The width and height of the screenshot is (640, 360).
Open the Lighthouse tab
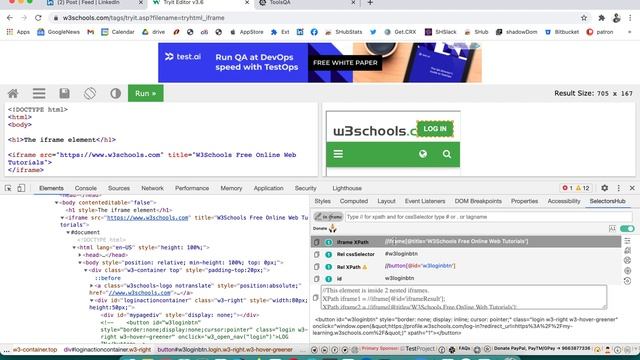point(347,188)
